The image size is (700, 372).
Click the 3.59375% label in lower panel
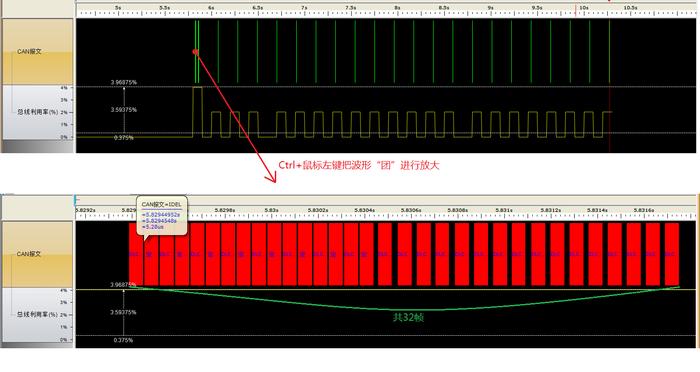point(124,312)
